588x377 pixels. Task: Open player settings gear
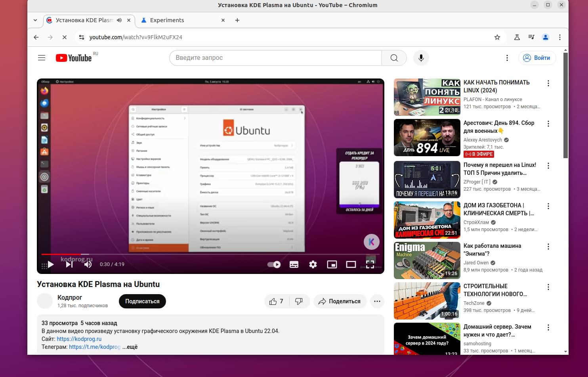coord(313,264)
